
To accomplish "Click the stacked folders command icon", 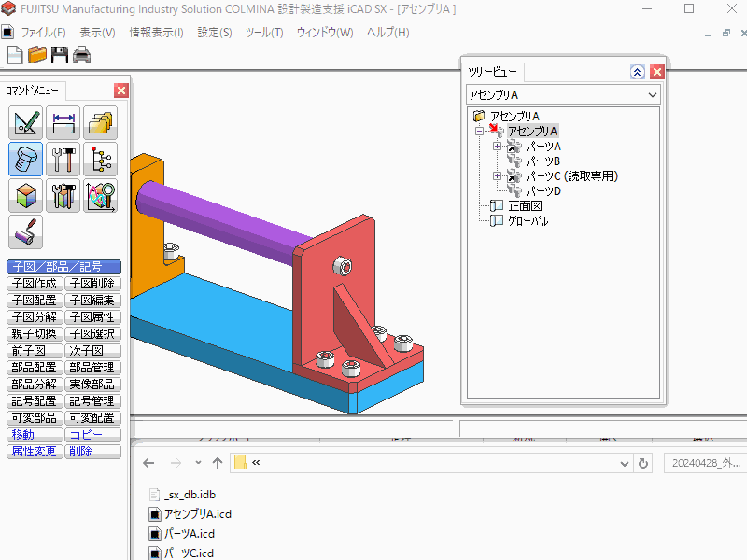I will tap(100, 123).
